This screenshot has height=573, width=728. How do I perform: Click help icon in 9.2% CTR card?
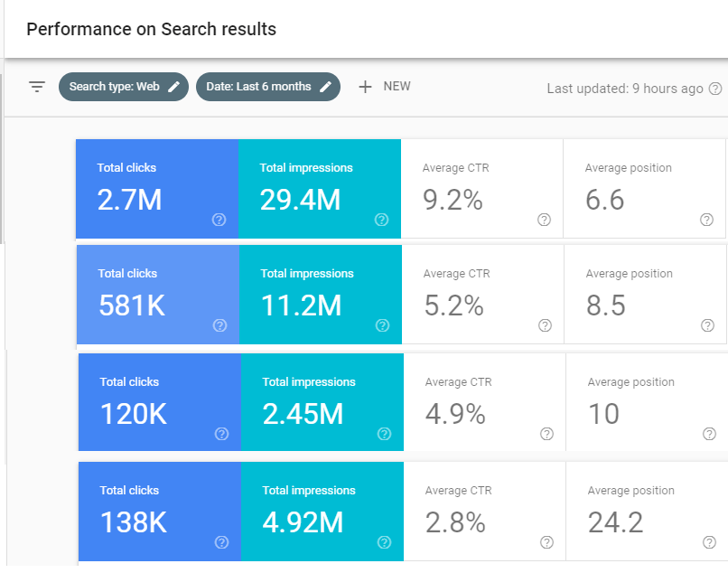coord(544,220)
